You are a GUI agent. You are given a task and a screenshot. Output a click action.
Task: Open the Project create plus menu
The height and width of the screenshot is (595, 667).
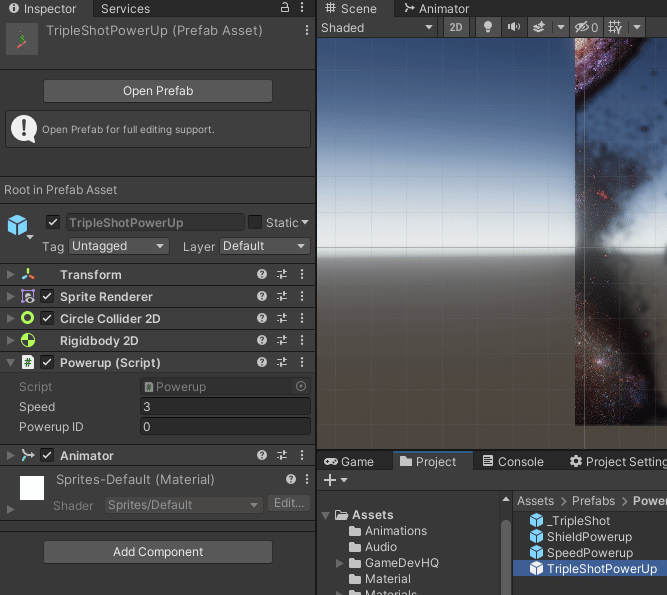click(x=336, y=480)
